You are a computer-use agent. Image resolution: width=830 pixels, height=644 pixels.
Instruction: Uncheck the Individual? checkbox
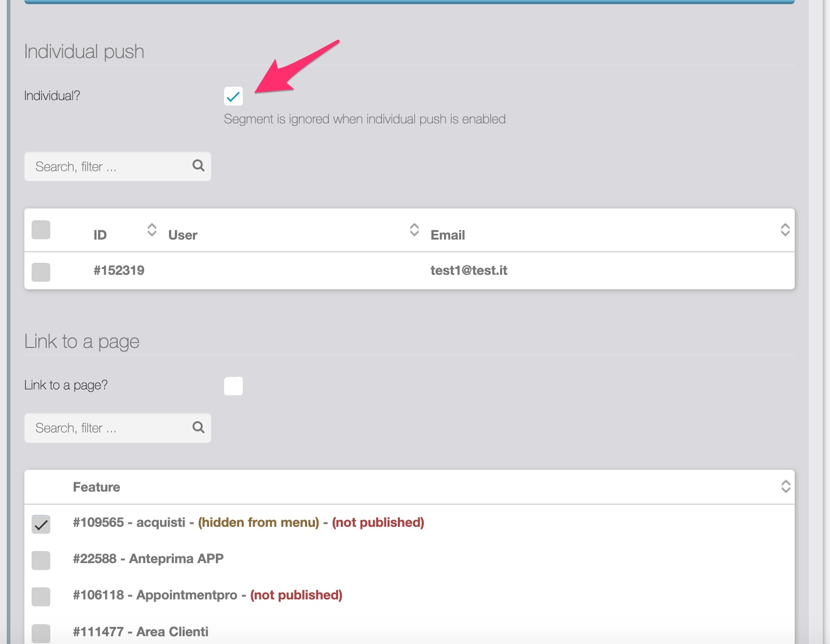pos(233,96)
